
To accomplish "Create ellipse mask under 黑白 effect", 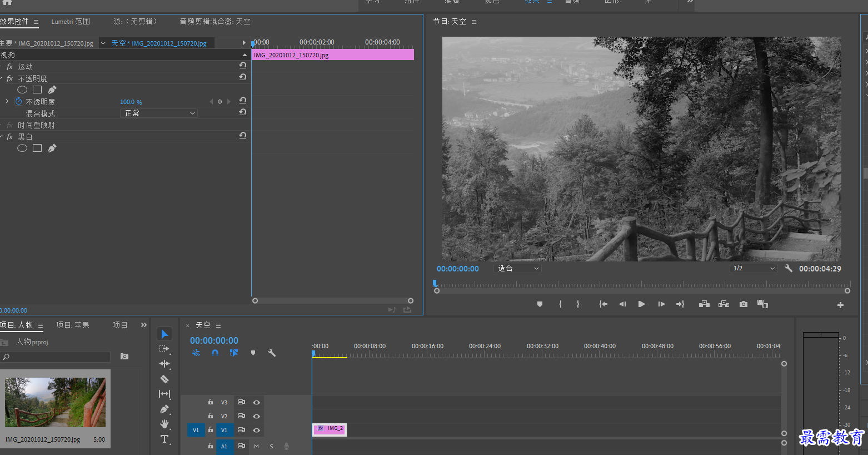I will click(x=22, y=148).
